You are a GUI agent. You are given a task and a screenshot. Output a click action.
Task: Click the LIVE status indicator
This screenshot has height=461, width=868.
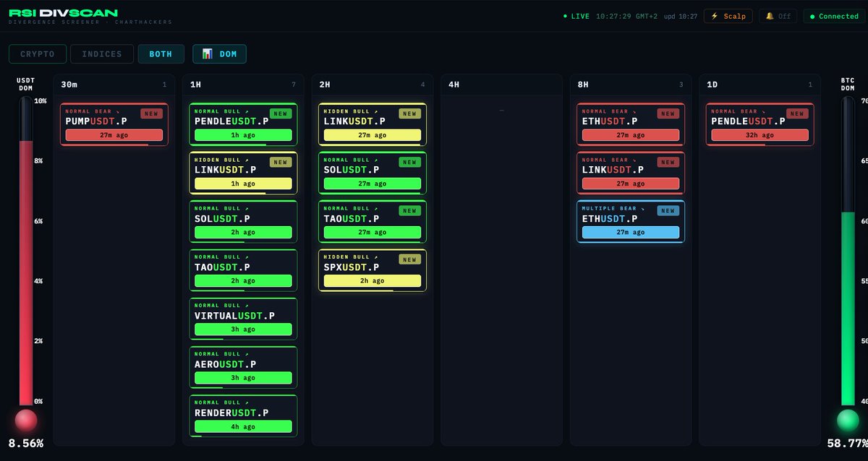pos(576,16)
